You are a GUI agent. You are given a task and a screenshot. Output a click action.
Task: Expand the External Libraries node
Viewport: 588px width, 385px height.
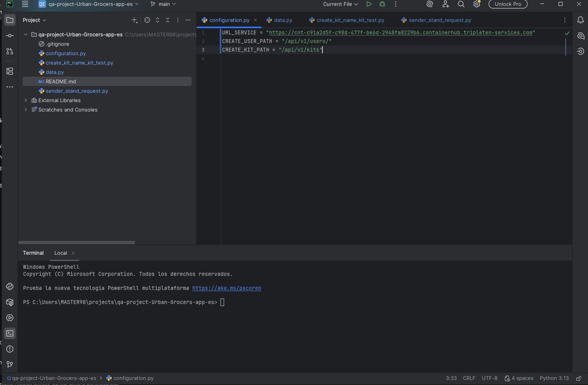pyautogui.click(x=26, y=100)
